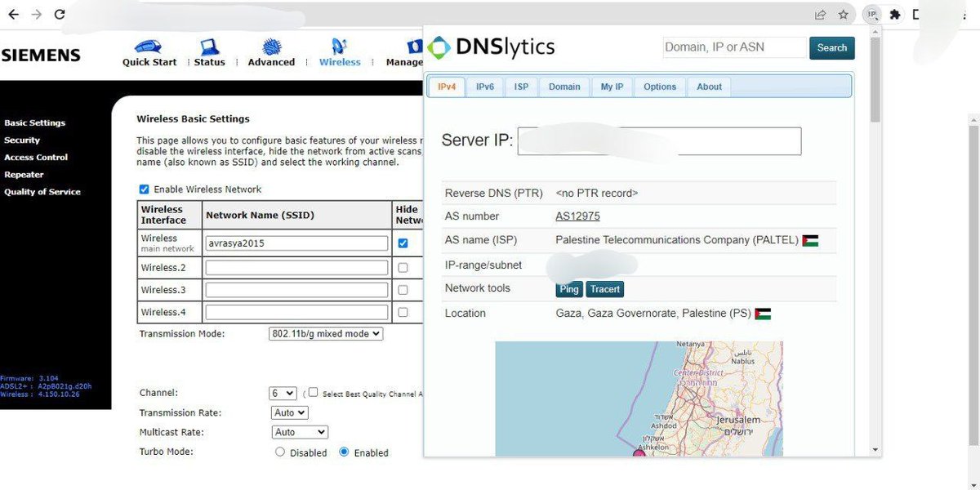Open the Quick Start menu label
Image resolution: width=980 pixels, height=490 pixels.
tap(149, 62)
